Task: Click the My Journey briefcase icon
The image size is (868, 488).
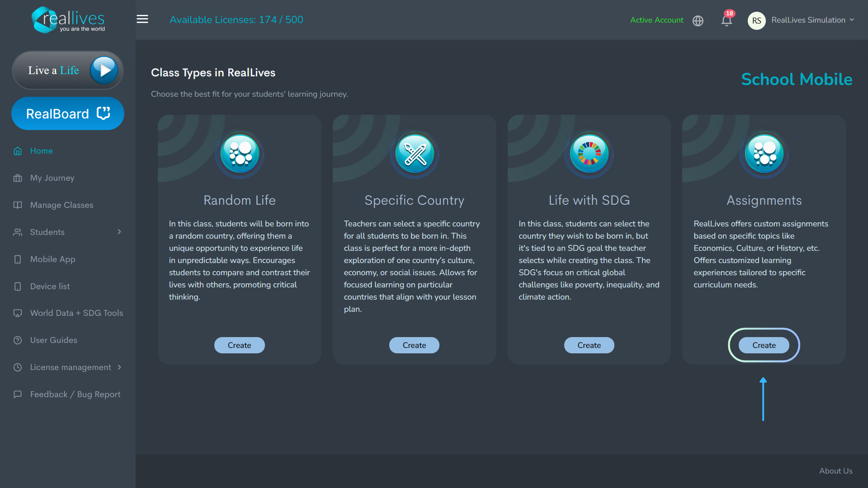Action: pos(18,178)
